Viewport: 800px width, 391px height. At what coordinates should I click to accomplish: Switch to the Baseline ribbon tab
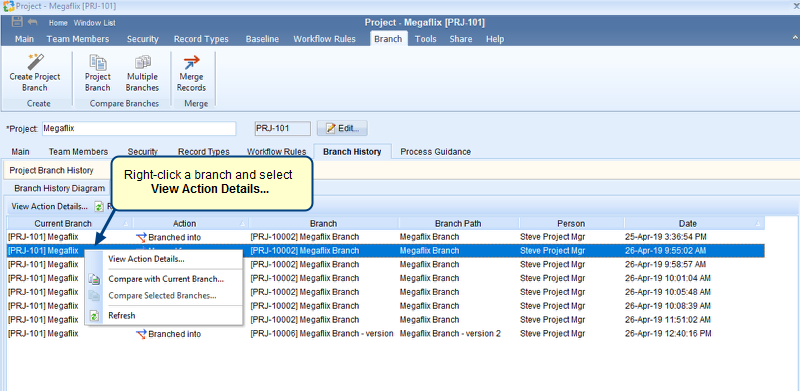tap(262, 39)
